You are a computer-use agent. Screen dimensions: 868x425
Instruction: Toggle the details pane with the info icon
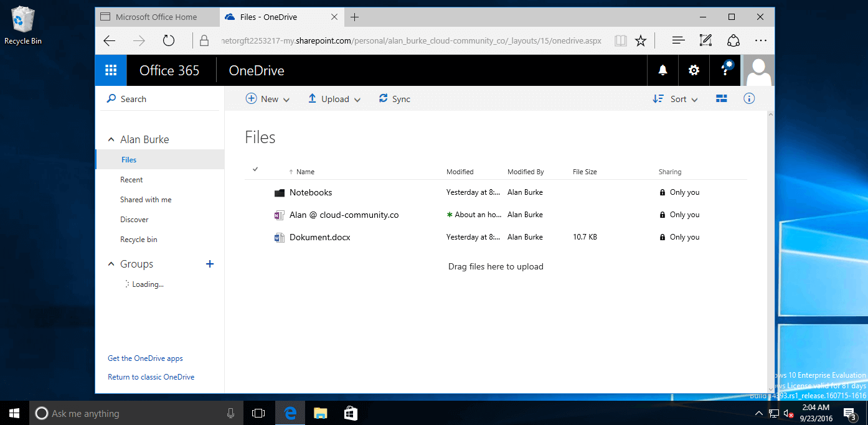(x=749, y=98)
